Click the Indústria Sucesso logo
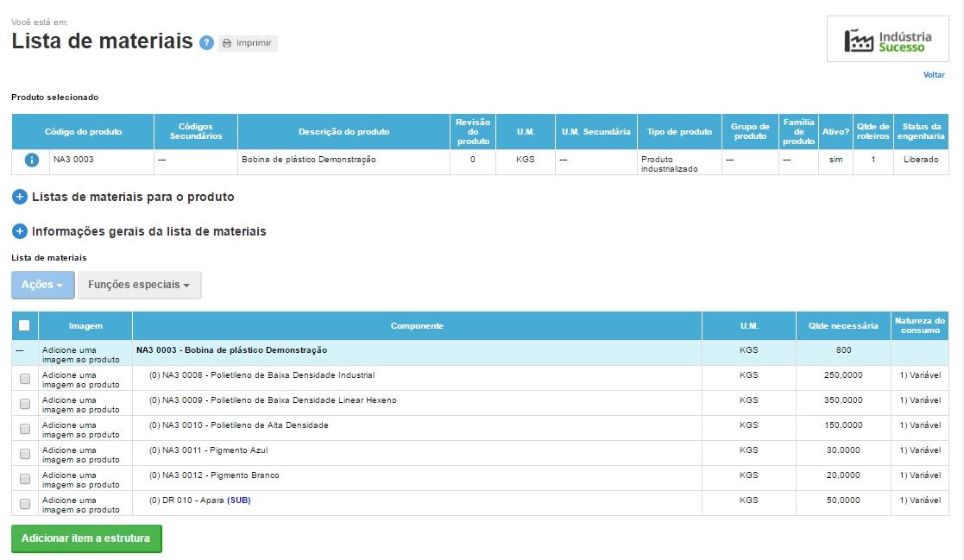 (887, 40)
